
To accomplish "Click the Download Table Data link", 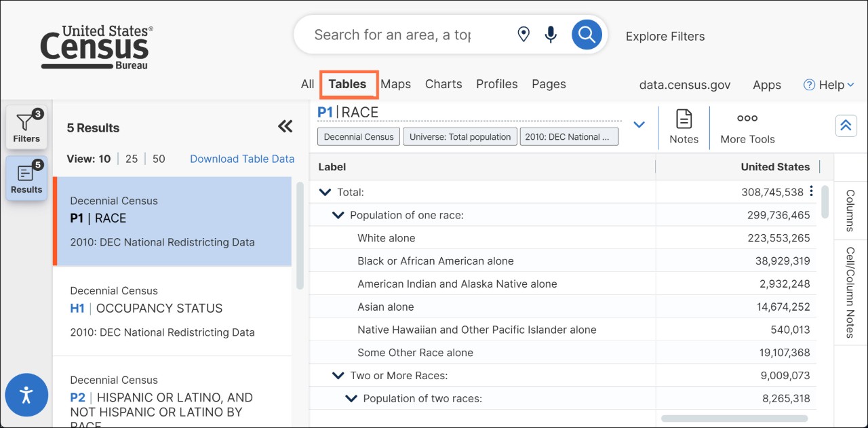I will pos(242,159).
